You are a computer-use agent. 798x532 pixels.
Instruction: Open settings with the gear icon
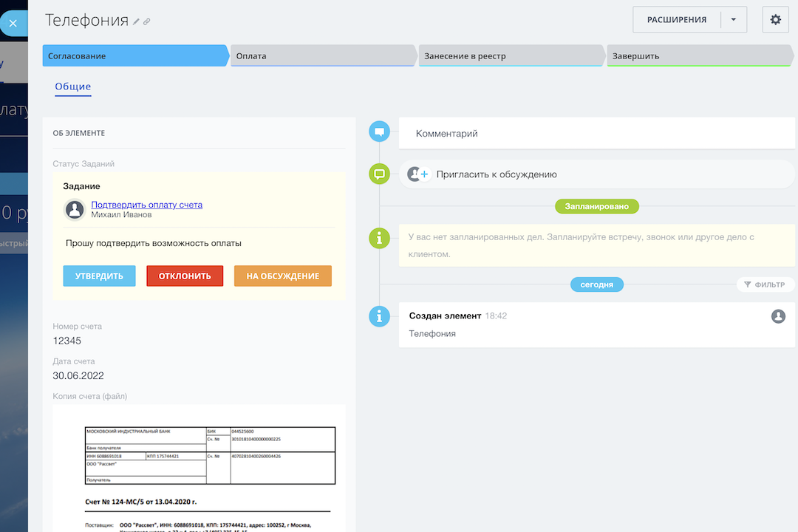775,20
